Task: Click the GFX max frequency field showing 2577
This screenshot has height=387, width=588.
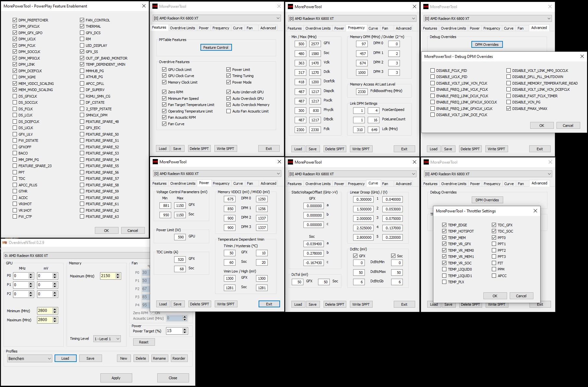Action: coord(315,44)
